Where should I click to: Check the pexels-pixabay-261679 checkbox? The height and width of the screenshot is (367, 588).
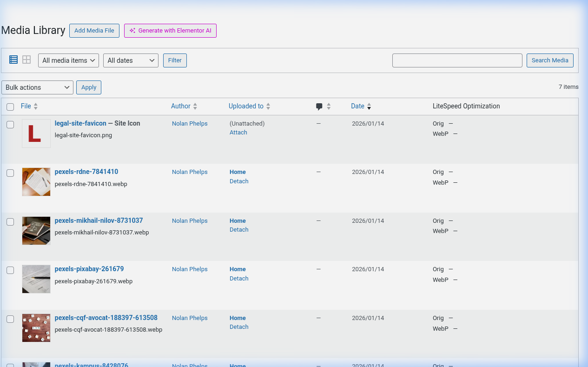[10, 270]
